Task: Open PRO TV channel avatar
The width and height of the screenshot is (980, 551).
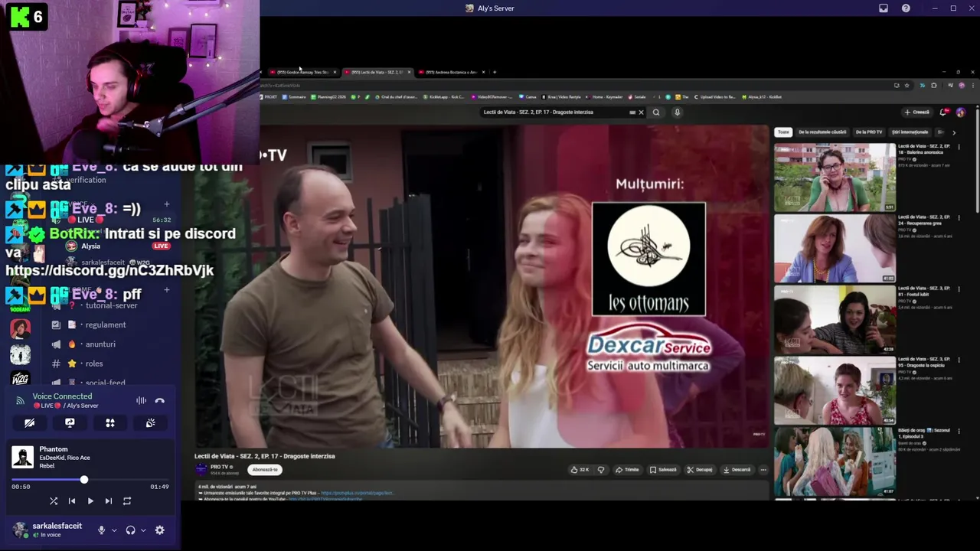Action: (x=201, y=469)
